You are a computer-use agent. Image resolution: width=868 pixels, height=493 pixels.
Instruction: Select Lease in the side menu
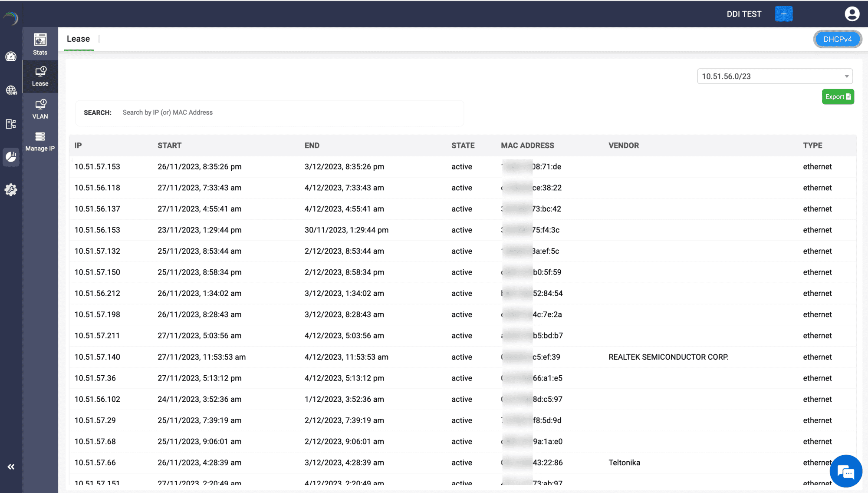click(40, 76)
